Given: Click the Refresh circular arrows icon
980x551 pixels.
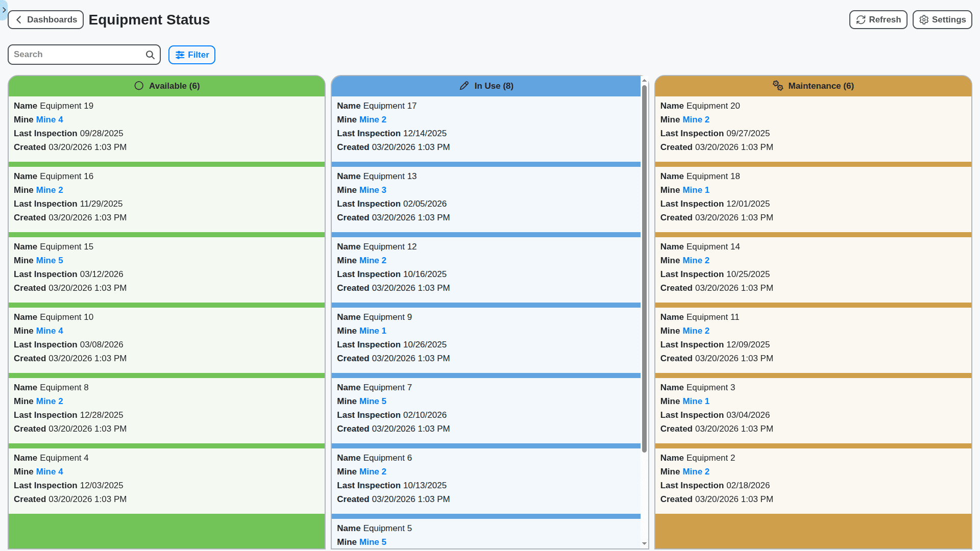Looking at the screenshot, I should [861, 19].
